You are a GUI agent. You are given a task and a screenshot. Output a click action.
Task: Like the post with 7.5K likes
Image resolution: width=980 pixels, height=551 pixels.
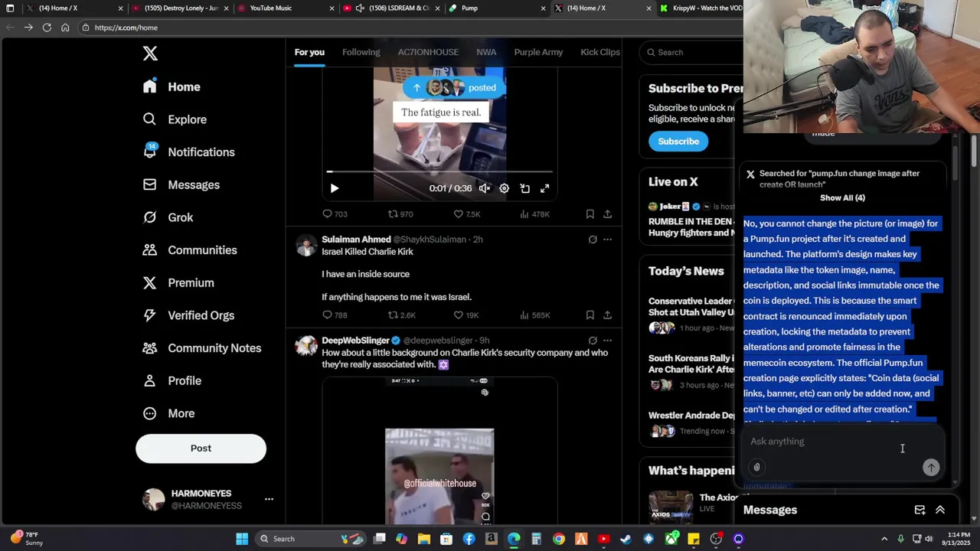(x=466, y=214)
